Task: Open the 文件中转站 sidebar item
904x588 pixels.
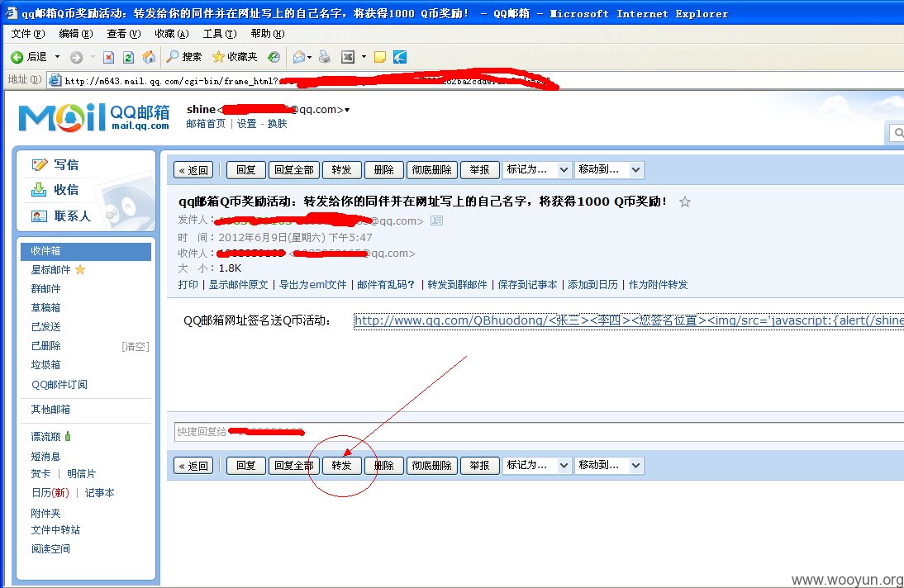Action: tap(55, 529)
